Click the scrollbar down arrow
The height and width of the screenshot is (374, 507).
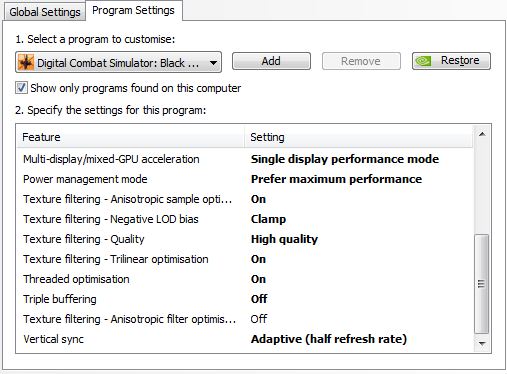(x=482, y=344)
